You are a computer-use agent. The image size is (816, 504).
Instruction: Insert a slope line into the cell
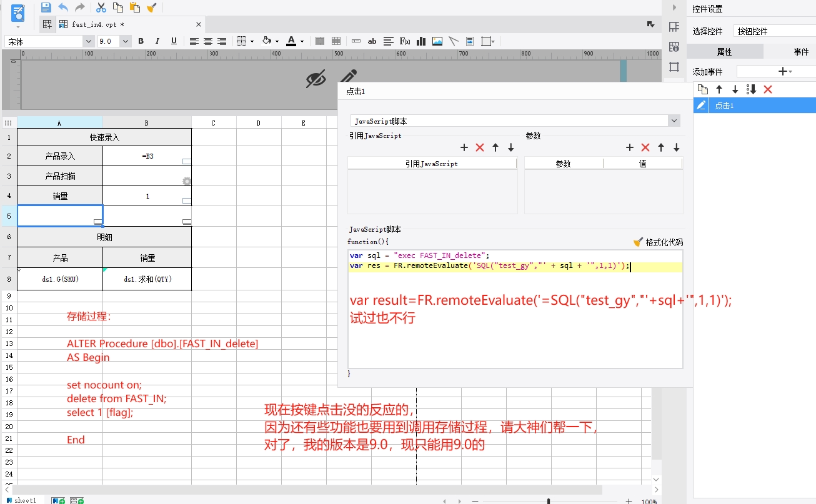point(454,41)
